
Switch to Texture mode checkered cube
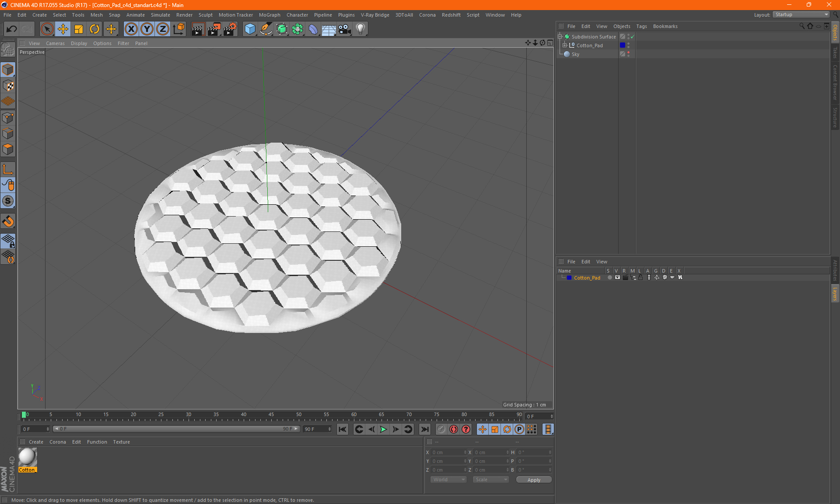point(8,86)
